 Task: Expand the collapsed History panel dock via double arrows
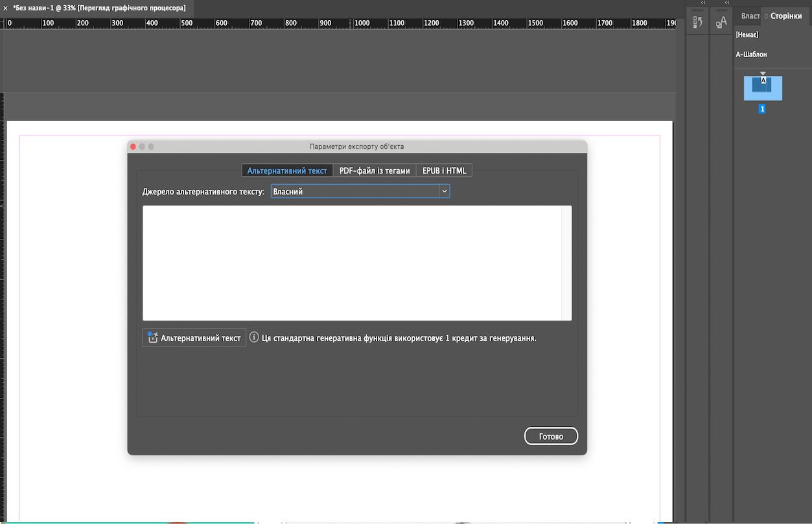[x=703, y=3]
